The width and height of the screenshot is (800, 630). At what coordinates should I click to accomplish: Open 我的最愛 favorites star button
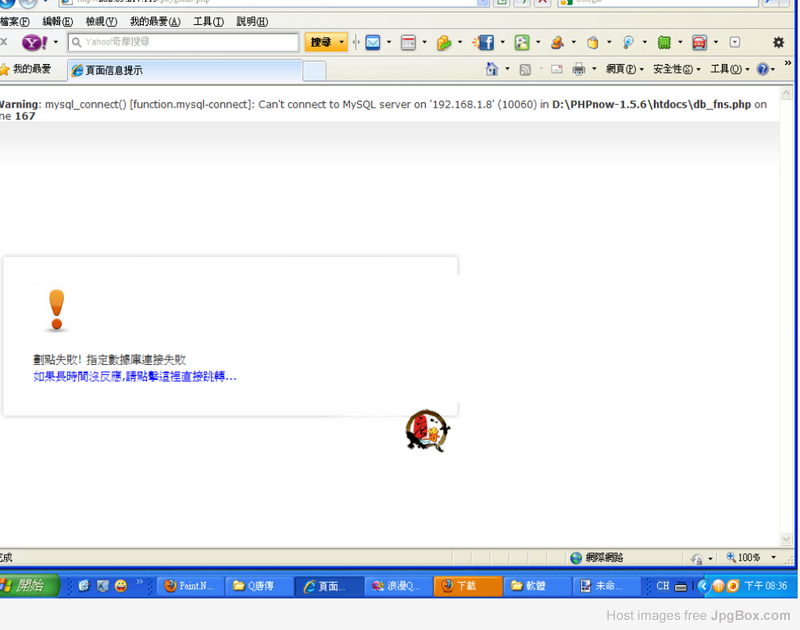pos(26,69)
